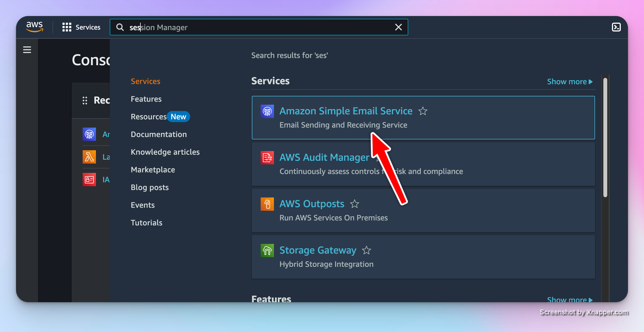Click the Storage Gateway service icon
The width and height of the screenshot is (644, 332).
(267, 251)
